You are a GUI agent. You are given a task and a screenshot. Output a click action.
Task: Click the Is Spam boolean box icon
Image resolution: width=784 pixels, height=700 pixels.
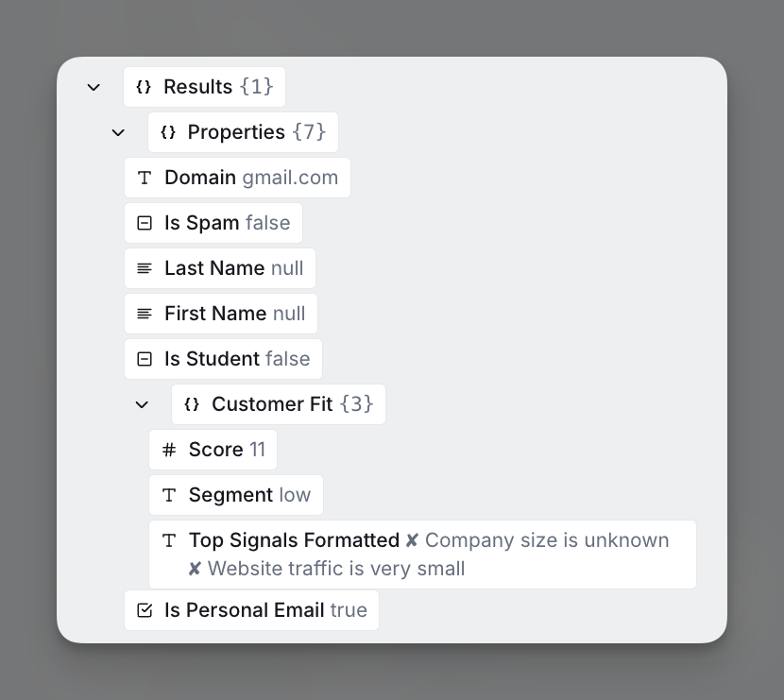(145, 223)
